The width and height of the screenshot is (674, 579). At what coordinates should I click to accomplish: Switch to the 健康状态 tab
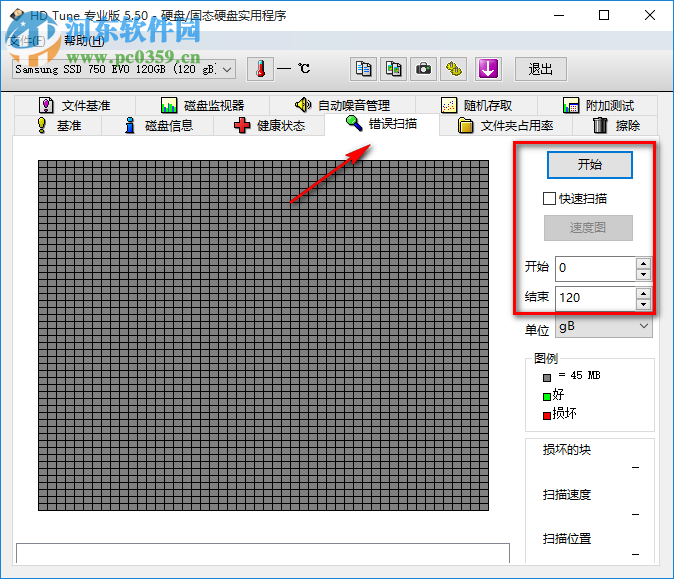[x=269, y=126]
